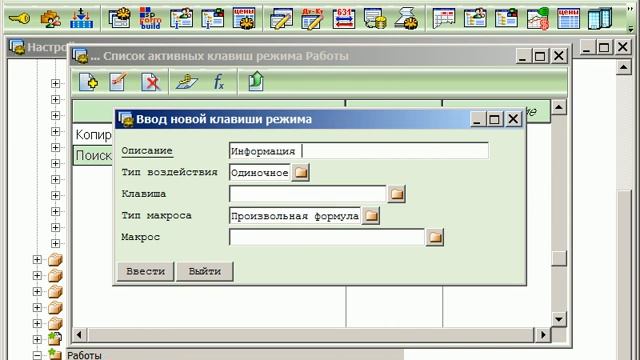The image size is (640, 360).
Task: Open the chart with dollar sign icon
Action: point(538,18)
